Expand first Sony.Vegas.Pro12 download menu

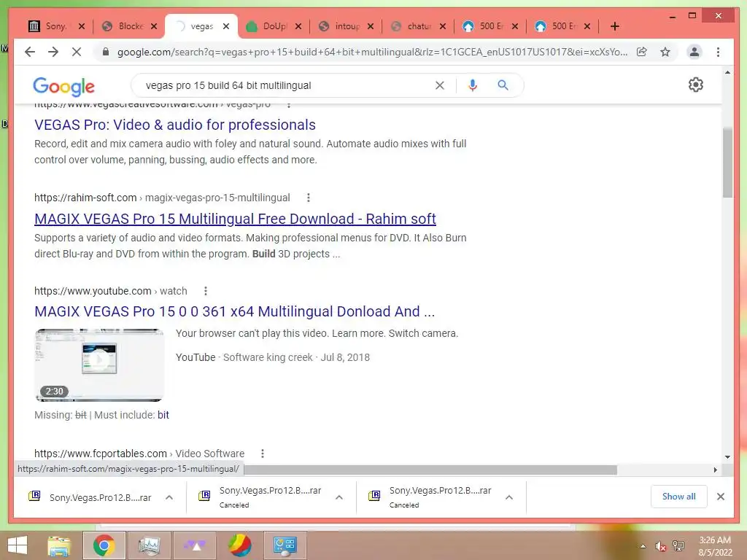pos(169,497)
